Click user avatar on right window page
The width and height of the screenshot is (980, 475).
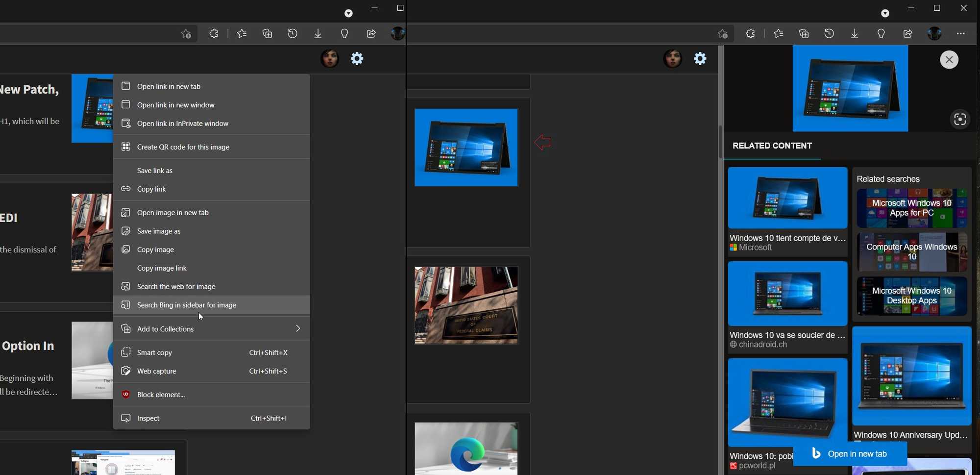pyautogui.click(x=673, y=59)
